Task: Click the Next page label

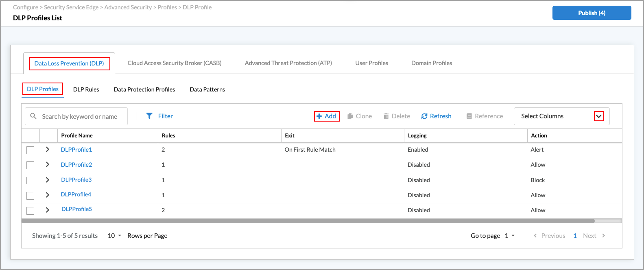Action: click(x=589, y=236)
